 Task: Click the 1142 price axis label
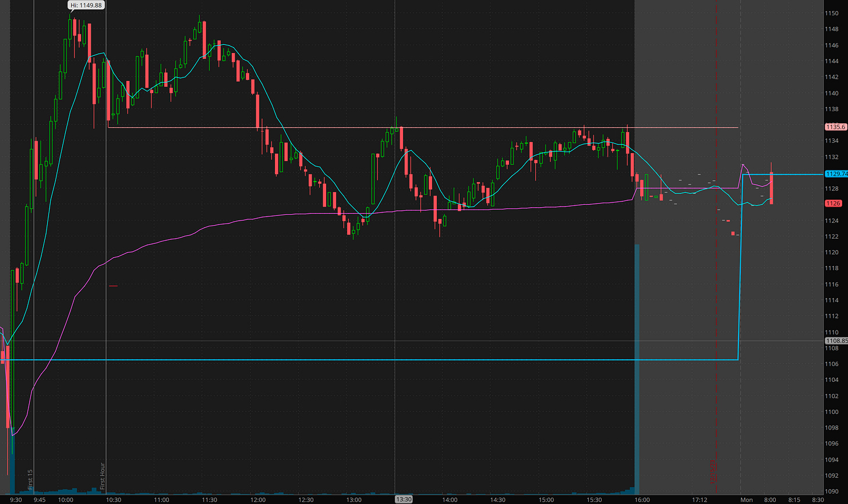point(831,77)
